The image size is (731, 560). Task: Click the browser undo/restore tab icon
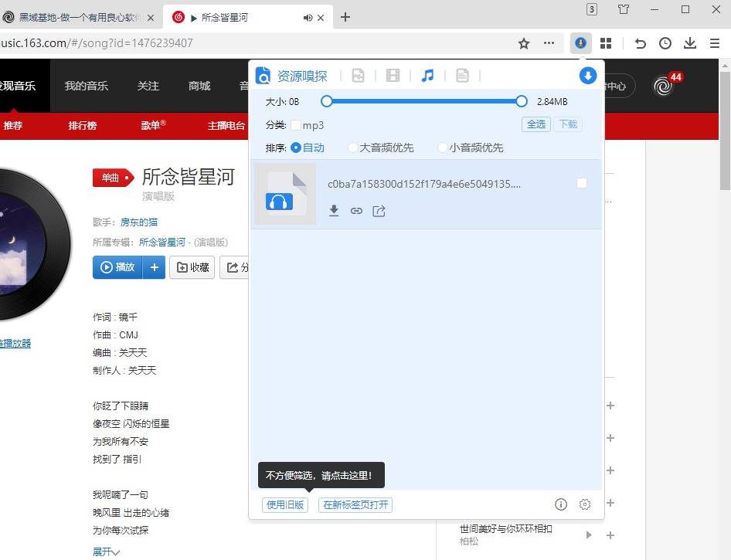coord(641,43)
